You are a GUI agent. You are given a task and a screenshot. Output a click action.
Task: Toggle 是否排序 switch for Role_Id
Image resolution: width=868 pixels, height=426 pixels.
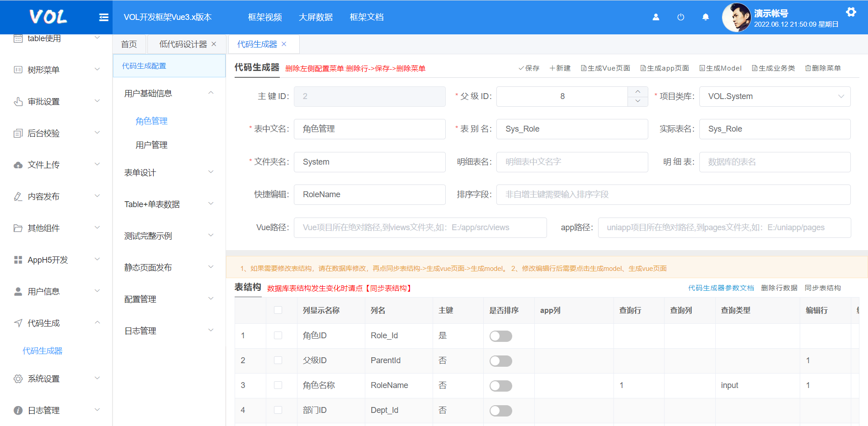click(x=500, y=336)
